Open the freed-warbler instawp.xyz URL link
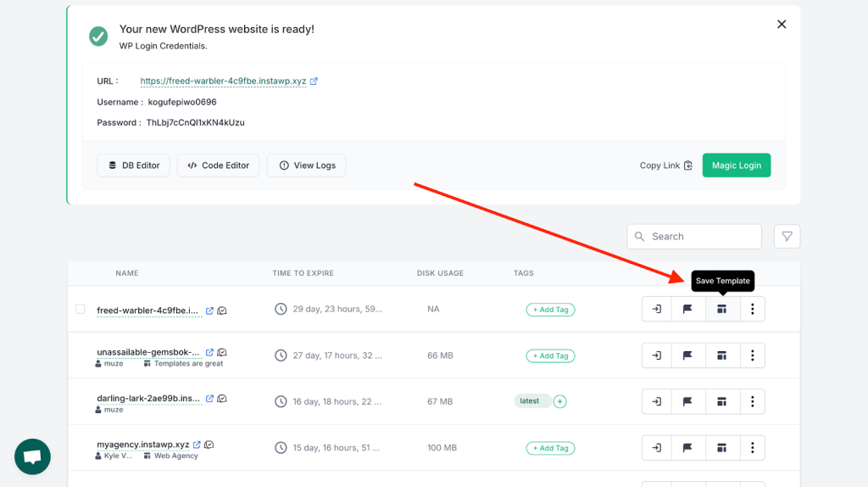 point(223,81)
